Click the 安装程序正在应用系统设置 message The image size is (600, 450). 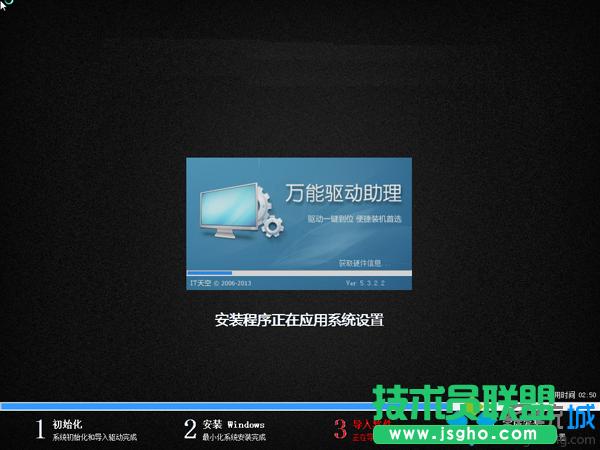299,320
